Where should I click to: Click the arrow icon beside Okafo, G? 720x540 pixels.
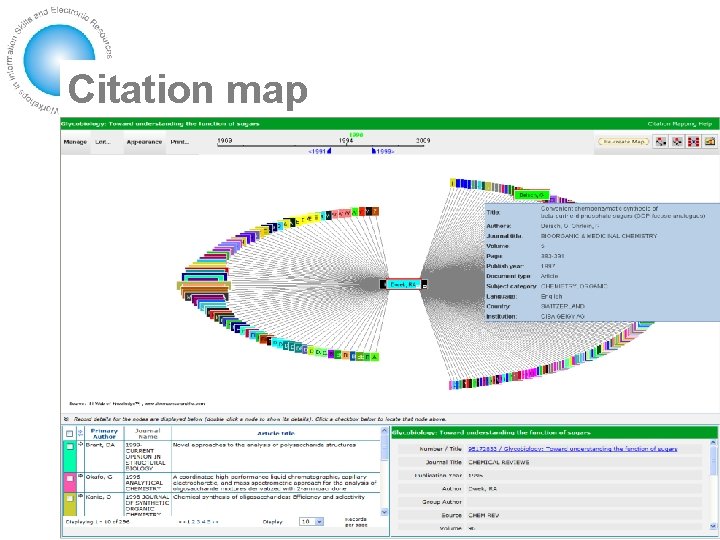(81, 477)
